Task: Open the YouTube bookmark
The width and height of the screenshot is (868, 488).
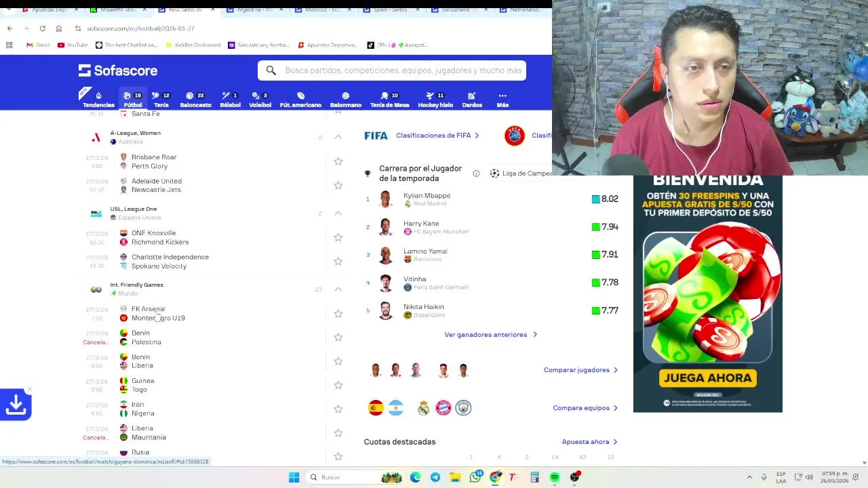Action: 73,45
